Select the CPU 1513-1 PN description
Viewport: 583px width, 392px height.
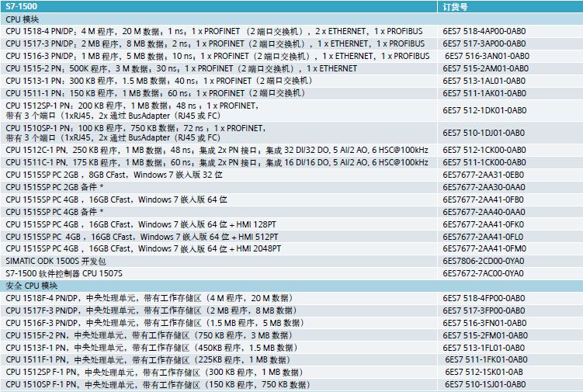[159, 81]
